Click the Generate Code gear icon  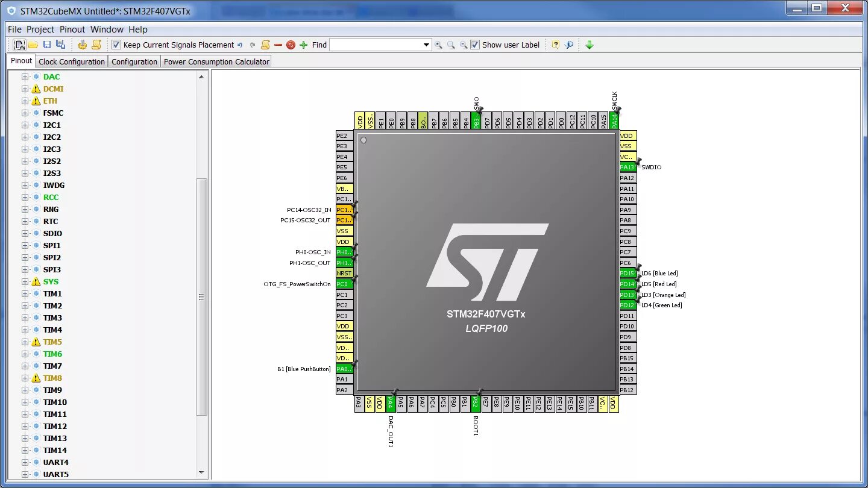pos(83,45)
